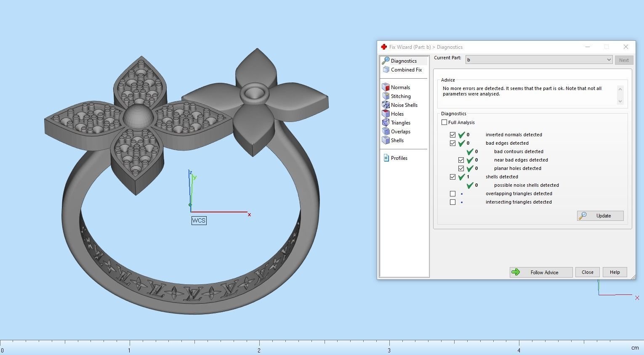Viewport: 644px width, 355px height.
Task: Enable intersecting triangles detected checkbox
Action: 452,202
